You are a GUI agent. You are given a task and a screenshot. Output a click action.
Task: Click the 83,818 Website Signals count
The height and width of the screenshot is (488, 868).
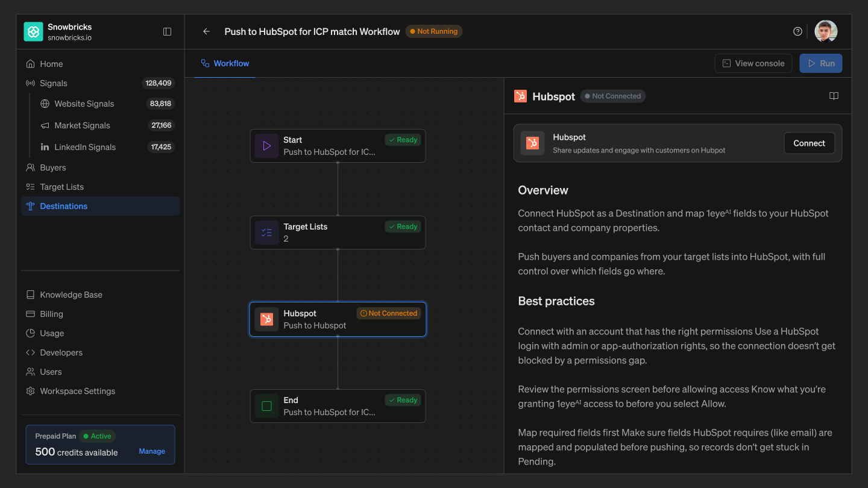pos(161,104)
